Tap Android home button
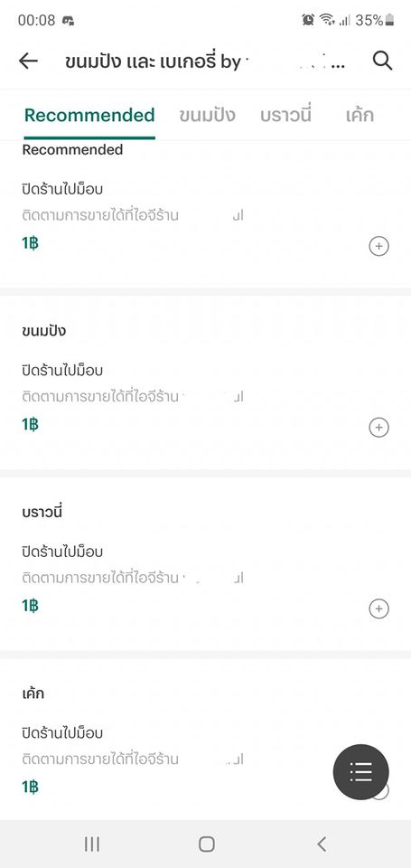 click(206, 844)
